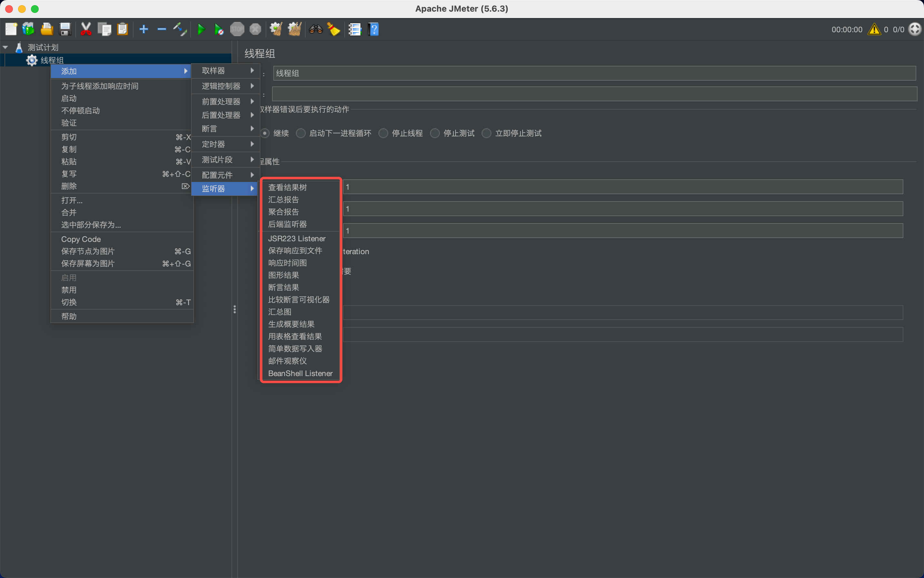
Task: Click 选中部分保存为... entry
Action: tap(122, 225)
